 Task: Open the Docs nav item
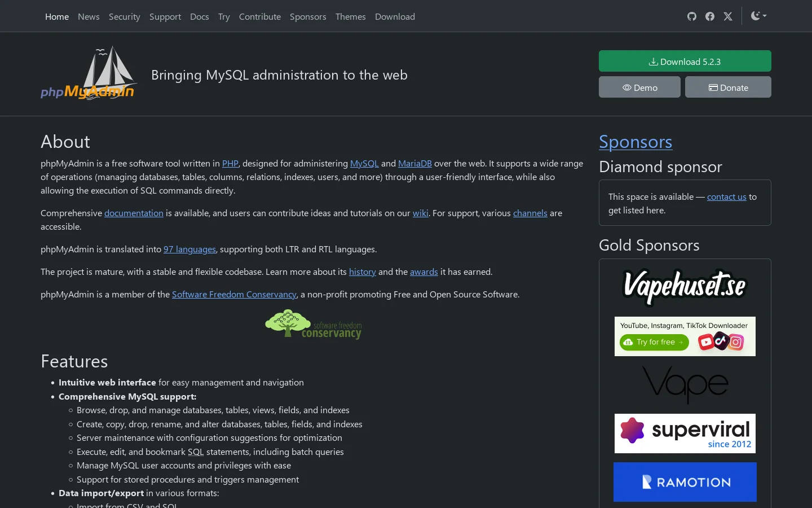point(200,17)
